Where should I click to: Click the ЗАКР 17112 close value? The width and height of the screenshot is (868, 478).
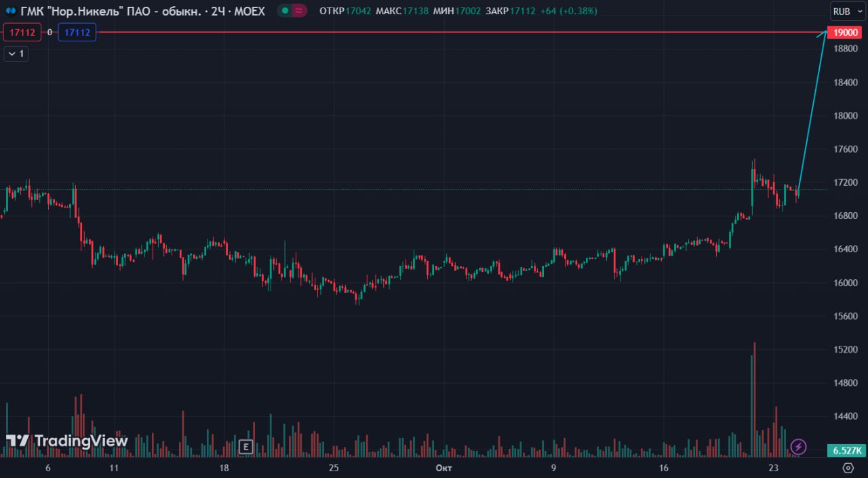click(522, 12)
